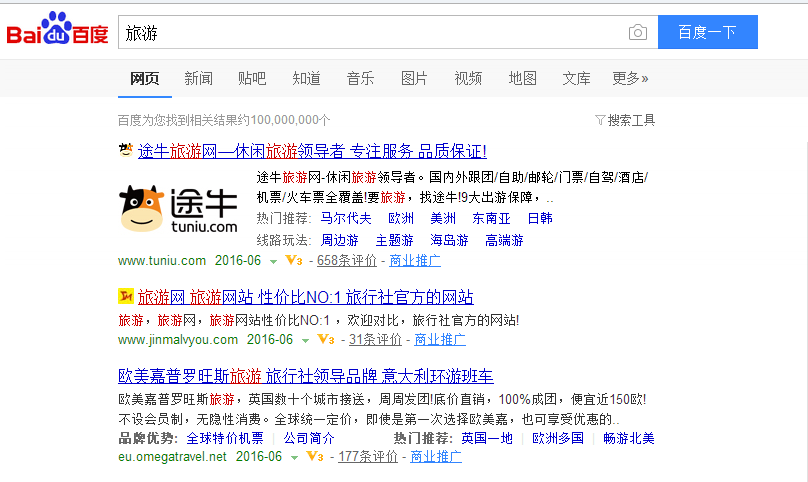This screenshot has width=808, height=482.
Task: Expand green dropdown arrow after tuniu.com date
Action: point(273,262)
